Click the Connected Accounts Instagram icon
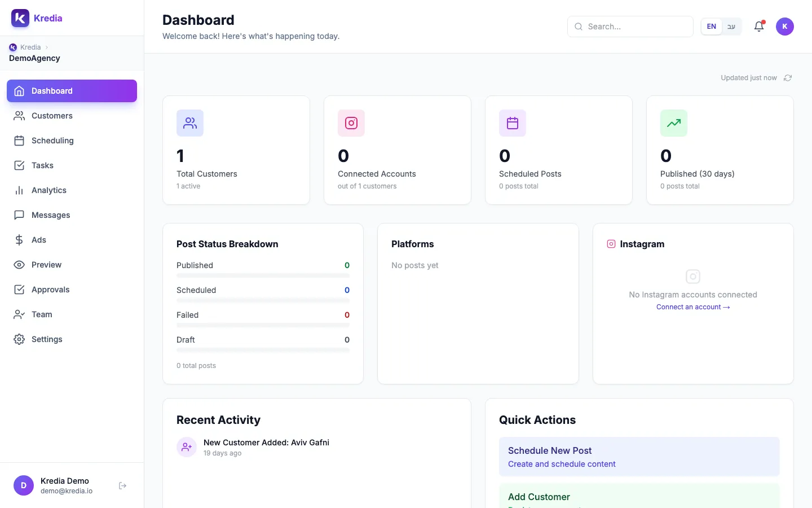812x508 pixels. [x=351, y=123]
